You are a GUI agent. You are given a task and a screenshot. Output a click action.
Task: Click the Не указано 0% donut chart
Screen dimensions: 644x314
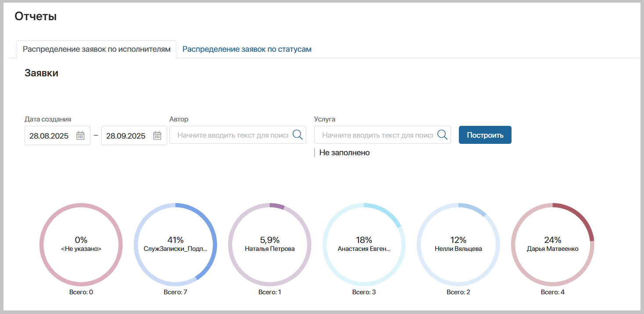tap(81, 244)
